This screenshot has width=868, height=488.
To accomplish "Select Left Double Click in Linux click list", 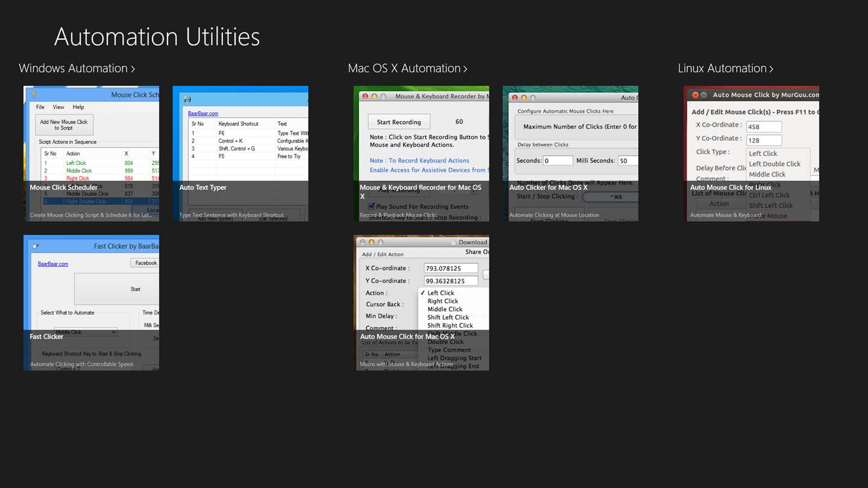I will [775, 164].
